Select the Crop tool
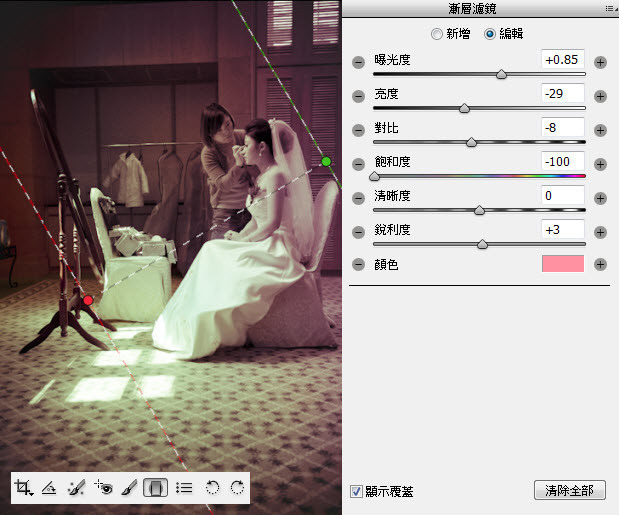This screenshot has width=619, height=515. 23,487
